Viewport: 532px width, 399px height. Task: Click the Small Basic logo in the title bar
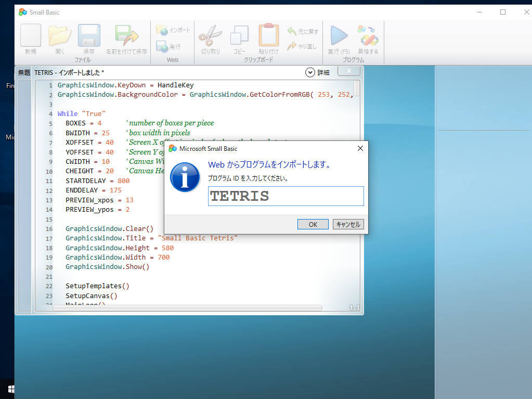click(x=23, y=12)
